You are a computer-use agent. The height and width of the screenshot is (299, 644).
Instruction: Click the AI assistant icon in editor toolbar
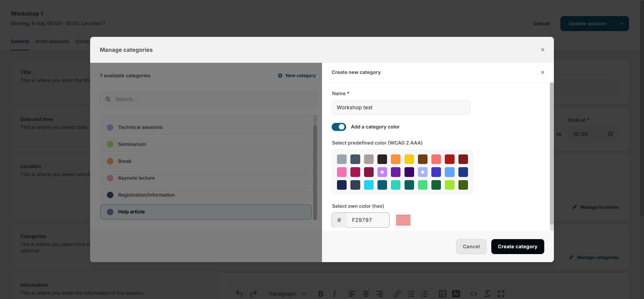tap(456, 294)
